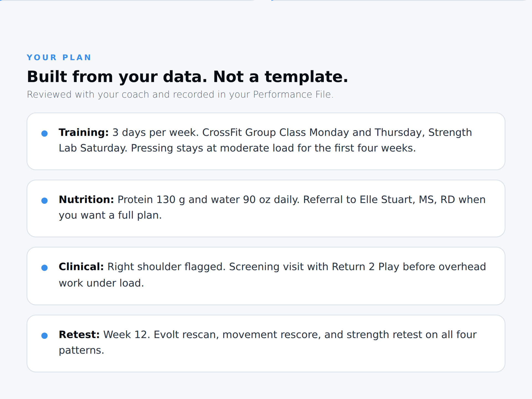Click the YOUR PLAN section label
This screenshot has height=399, width=532.
pyautogui.click(x=59, y=57)
